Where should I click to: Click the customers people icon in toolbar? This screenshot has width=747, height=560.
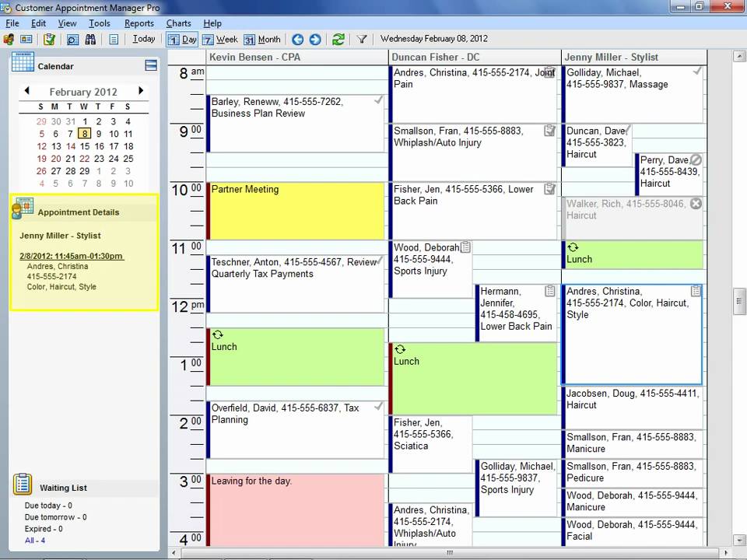pos(8,40)
